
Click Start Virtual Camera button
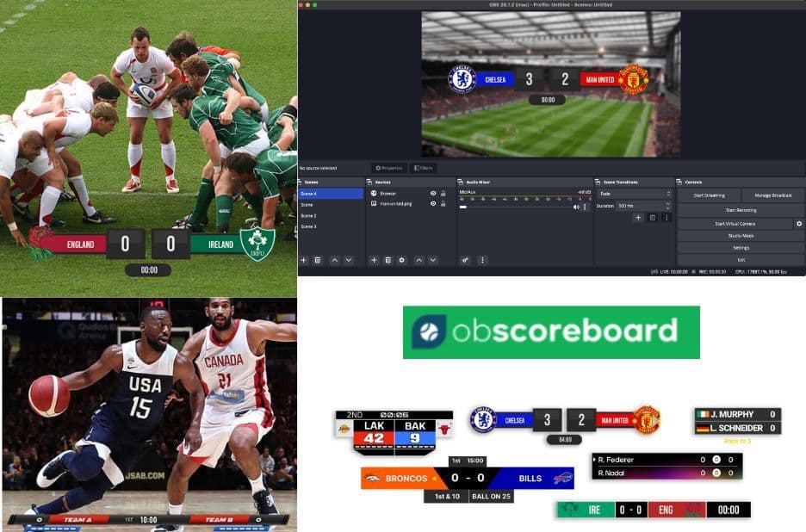click(x=735, y=224)
